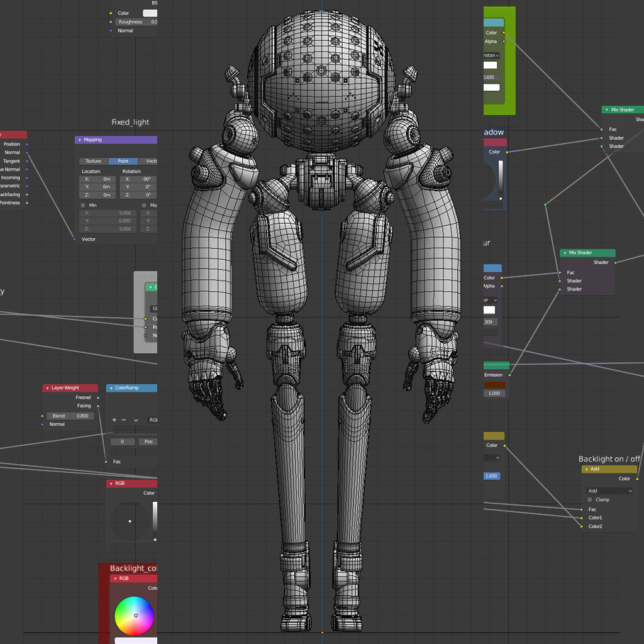The height and width of the screenshot is (644, 644).
Task: Select the Vector tab on the Mapping node
Action: point(152,161)
